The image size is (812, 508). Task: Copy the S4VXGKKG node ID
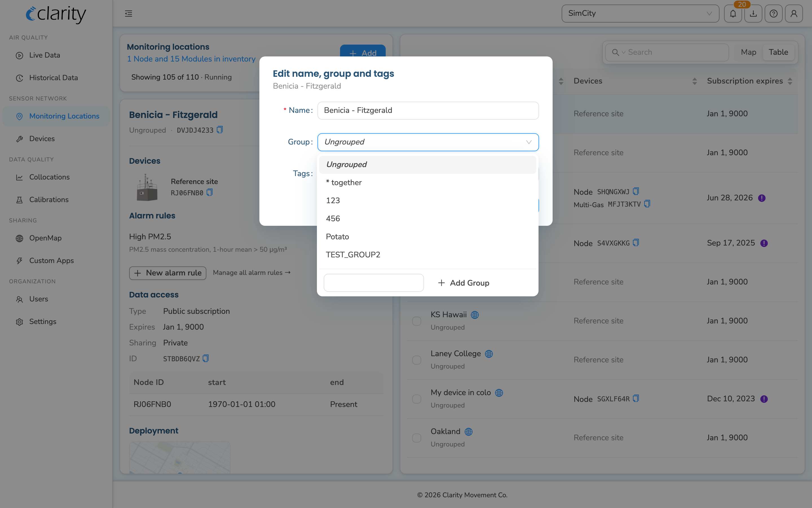pyautogui.click(x=636, y=243)
